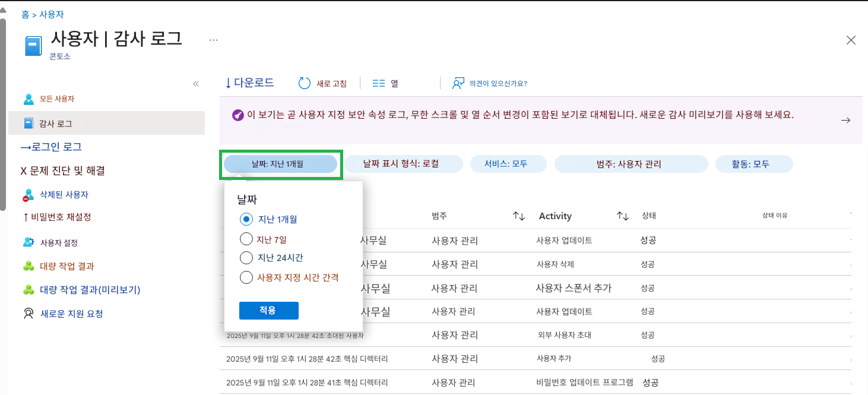
Task: Select the 사용자 지정 시간 간격 radio option
Action: 246,277
